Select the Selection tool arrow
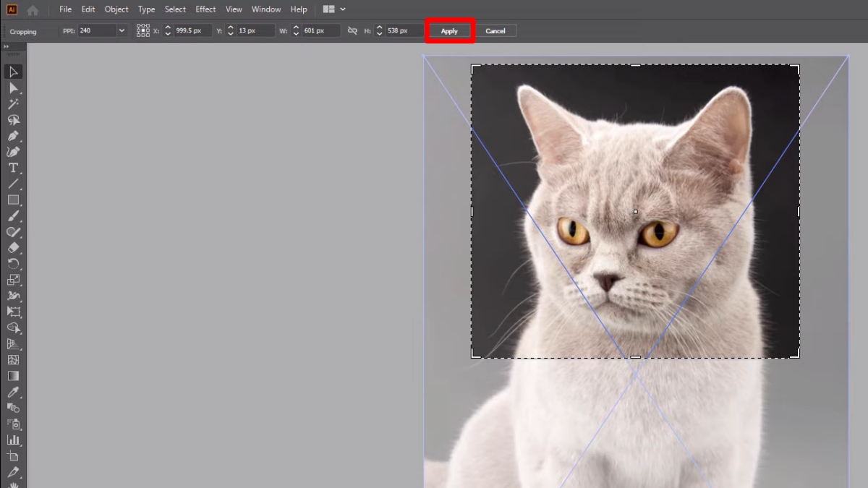Viewport: 868px width, 488px height. (13, 72)
